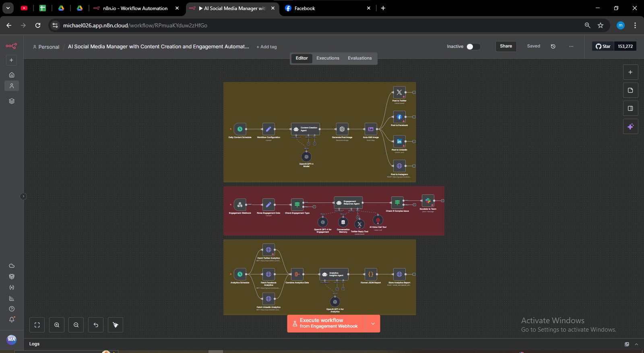The image size is (644, 353).
Task: Open the workflow three-dot options menu
Action: 571,46
